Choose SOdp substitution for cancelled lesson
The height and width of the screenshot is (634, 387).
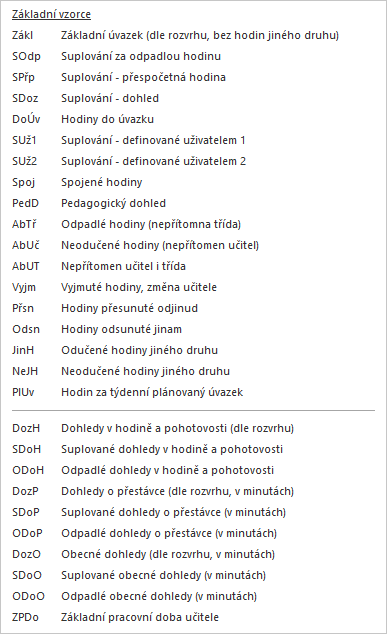pyautogui.click(x=116, y=56)
